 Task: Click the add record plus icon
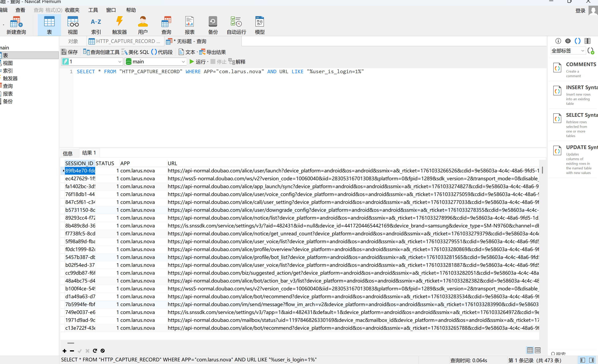pos(64,351)
